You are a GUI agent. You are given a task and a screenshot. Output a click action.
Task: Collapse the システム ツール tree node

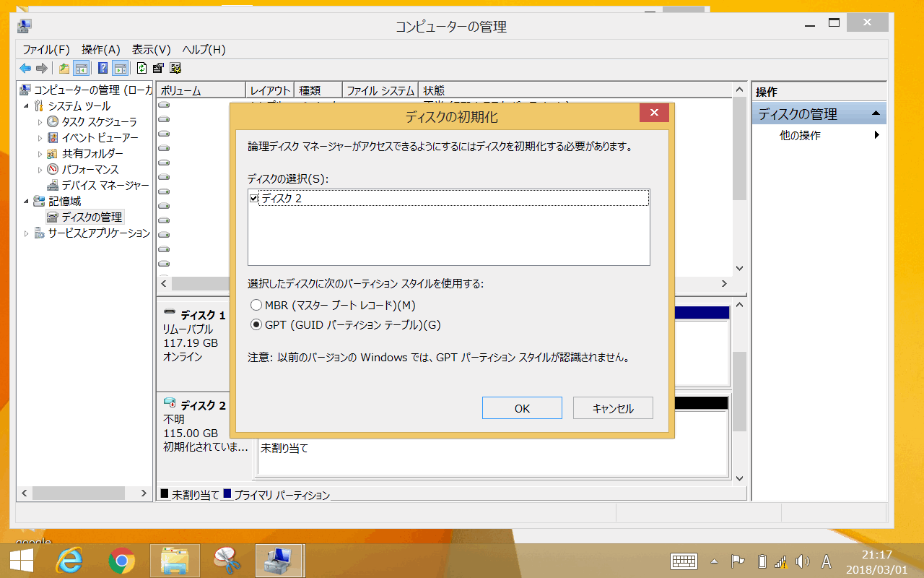(27, 106)
